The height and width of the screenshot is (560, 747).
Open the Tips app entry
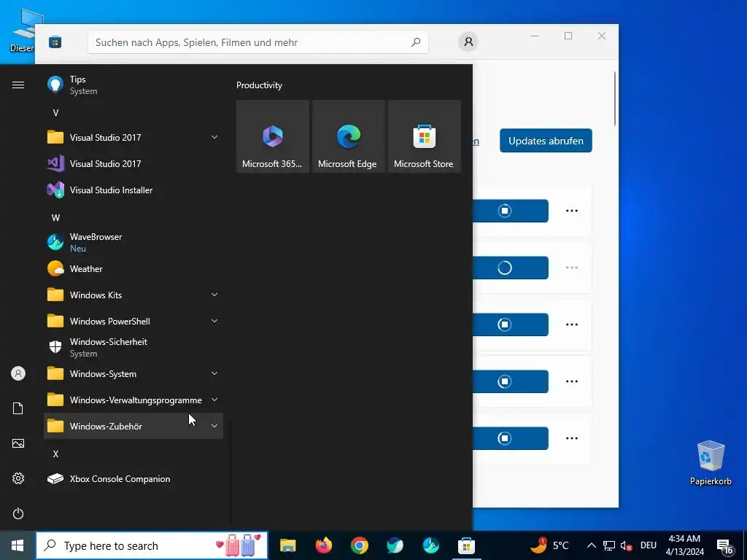pyautogui.click(x=133, y=85)
